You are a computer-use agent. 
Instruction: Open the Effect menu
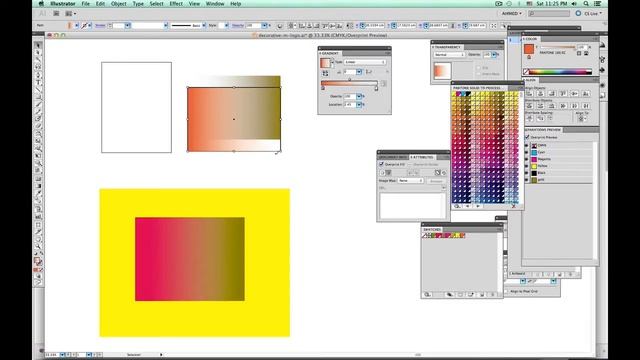(x=176, y=4)
